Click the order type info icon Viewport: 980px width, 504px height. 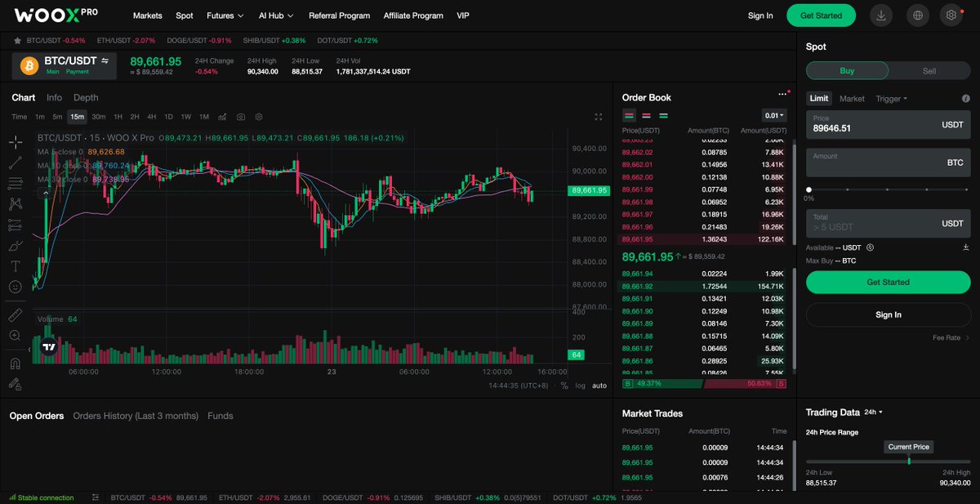966,99
